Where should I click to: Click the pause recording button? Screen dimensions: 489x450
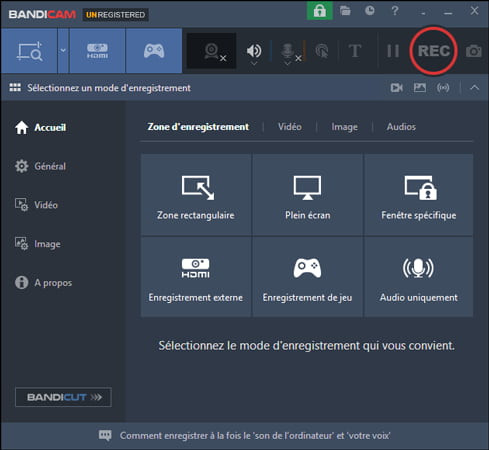pos(393,51)
